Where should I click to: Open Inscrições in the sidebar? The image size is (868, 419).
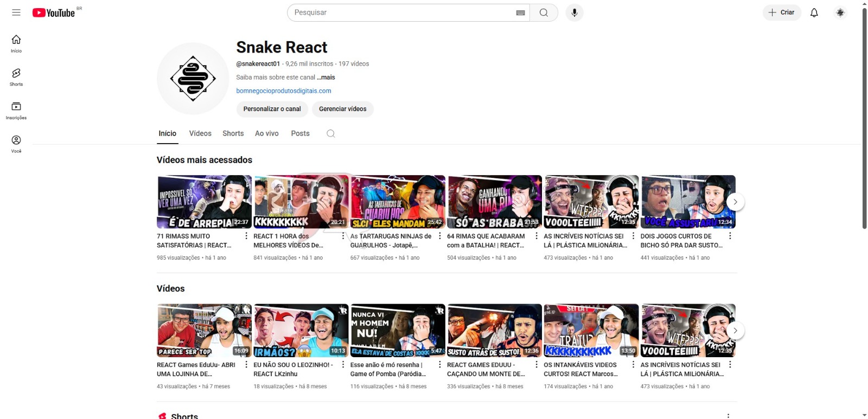16,111
